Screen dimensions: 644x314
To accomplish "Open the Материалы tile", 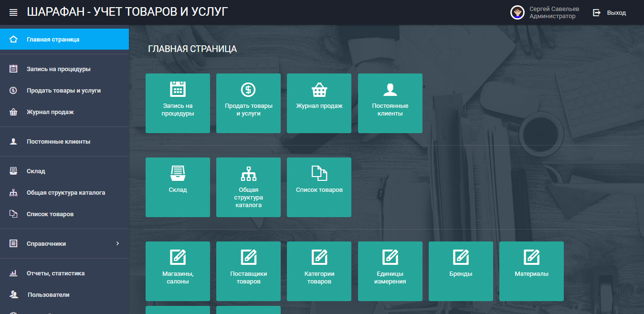I will click(531, 271).
